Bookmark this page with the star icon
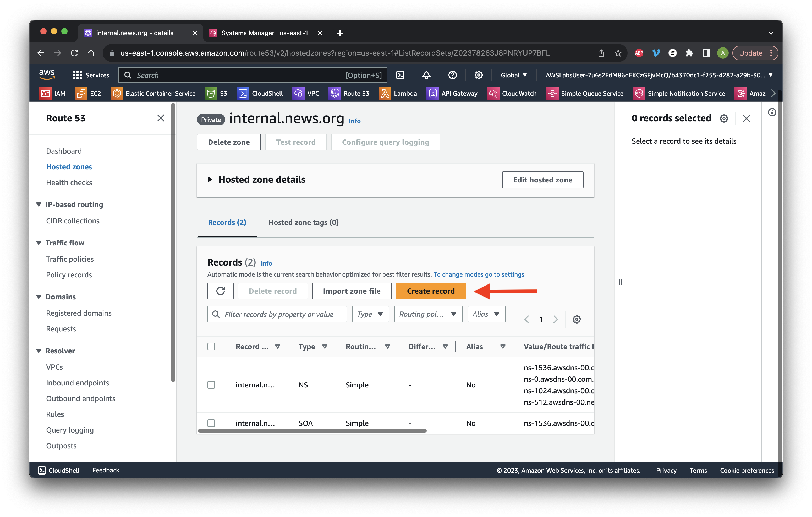812x517 pixels. [618, 53]
